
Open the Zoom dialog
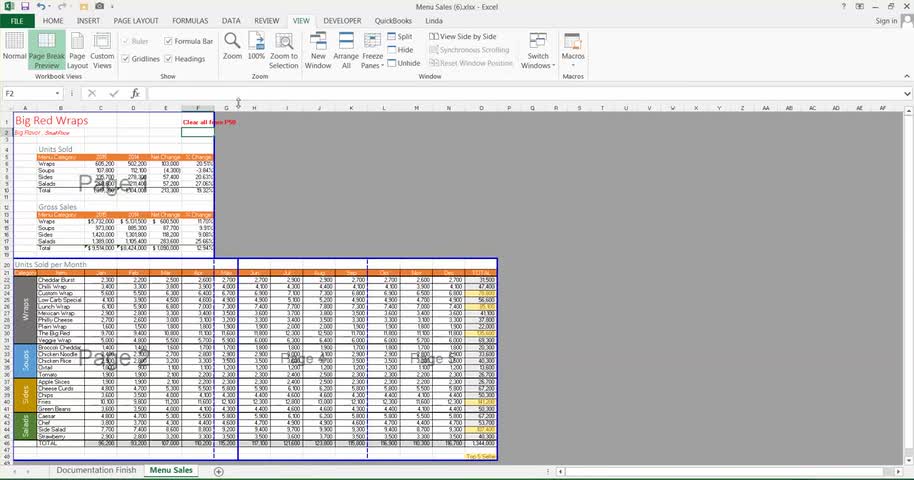pos(232,47)
